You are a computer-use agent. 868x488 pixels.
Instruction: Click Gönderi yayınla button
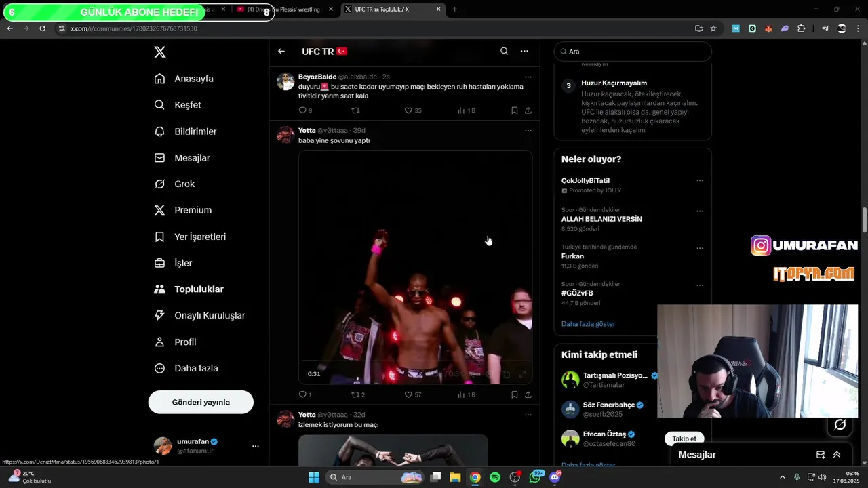[201, 402]
